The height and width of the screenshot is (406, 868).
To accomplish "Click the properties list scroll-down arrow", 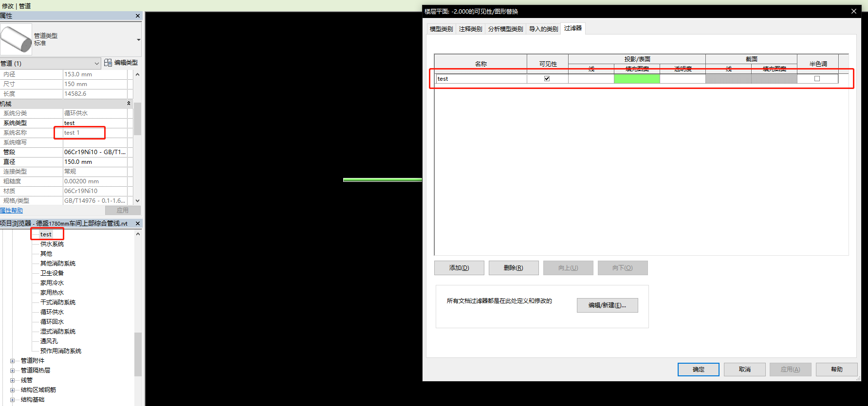I will pyautogui.click(x=137, y=200).
